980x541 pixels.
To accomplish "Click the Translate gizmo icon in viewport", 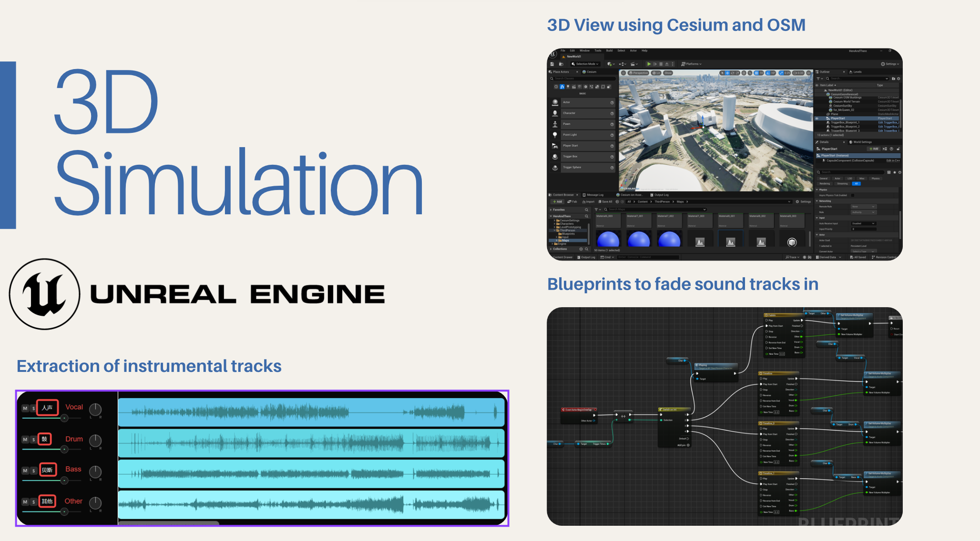I will (727, 73).
